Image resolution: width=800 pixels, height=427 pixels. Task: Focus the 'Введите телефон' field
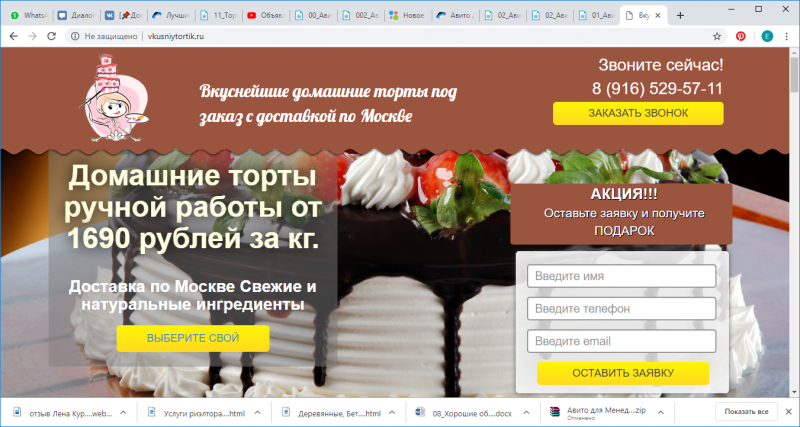click(621, 309)
